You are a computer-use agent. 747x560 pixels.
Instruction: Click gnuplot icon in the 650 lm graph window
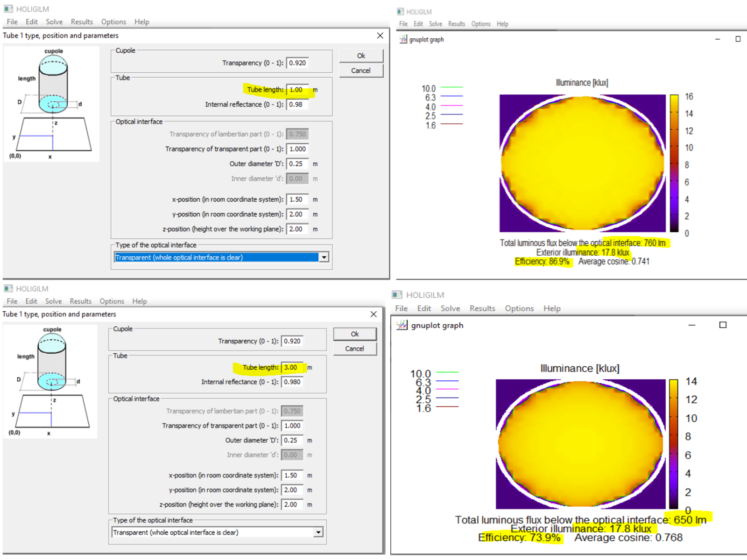click(x=402, y=325)
